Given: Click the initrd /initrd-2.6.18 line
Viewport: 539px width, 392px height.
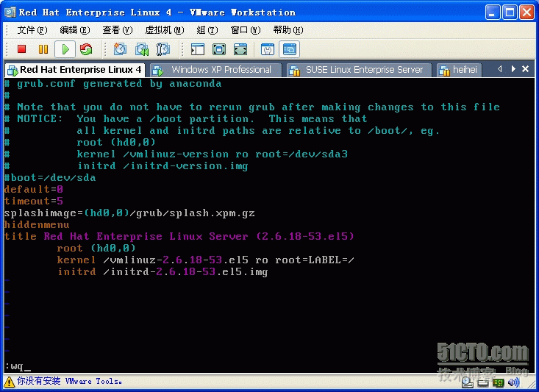Looking at the screenshot, I should [x=163, y=272].
